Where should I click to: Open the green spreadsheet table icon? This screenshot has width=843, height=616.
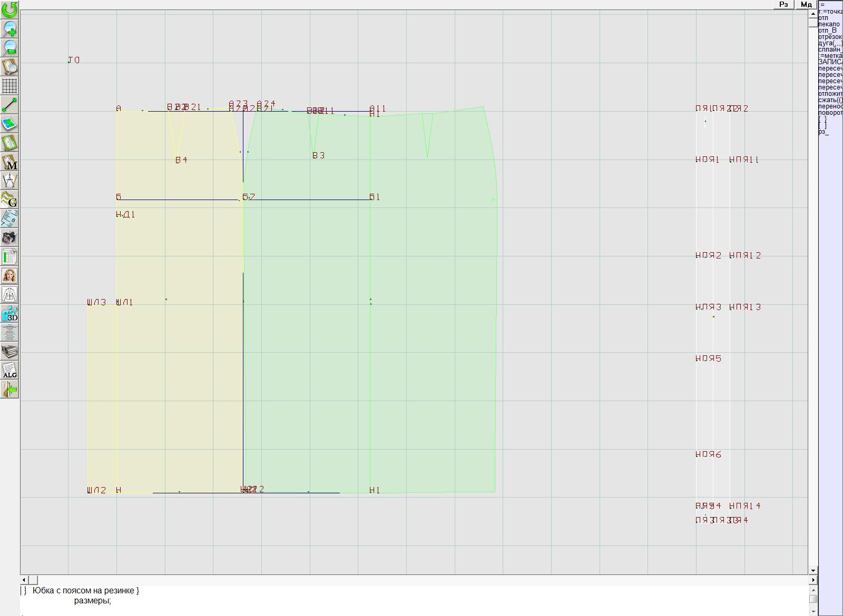9,256
